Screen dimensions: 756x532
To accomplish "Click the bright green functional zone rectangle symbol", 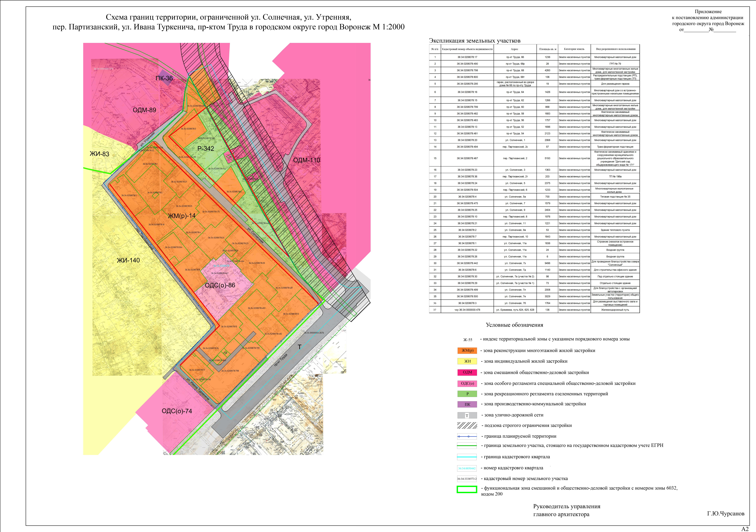I will pyautogui.click(x=467, y=490).
